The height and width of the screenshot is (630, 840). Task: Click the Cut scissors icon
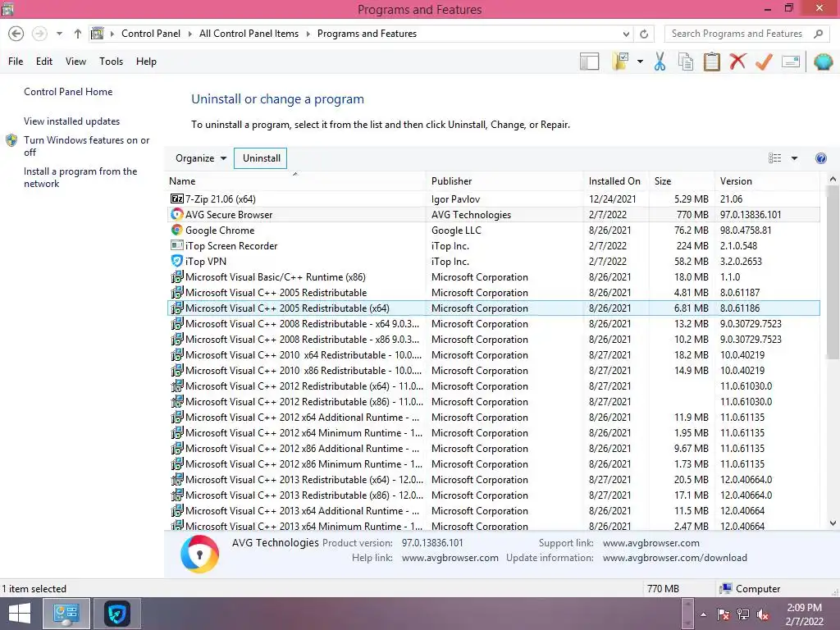pos(660,62)
